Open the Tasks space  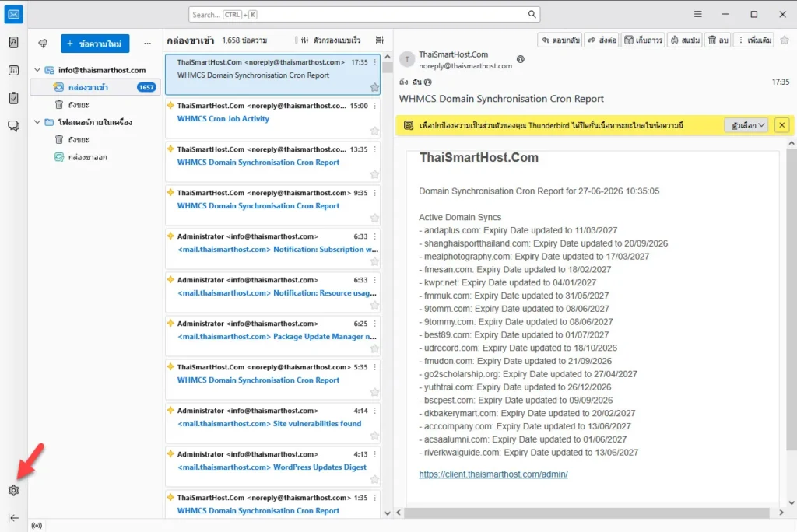[14, 97]
